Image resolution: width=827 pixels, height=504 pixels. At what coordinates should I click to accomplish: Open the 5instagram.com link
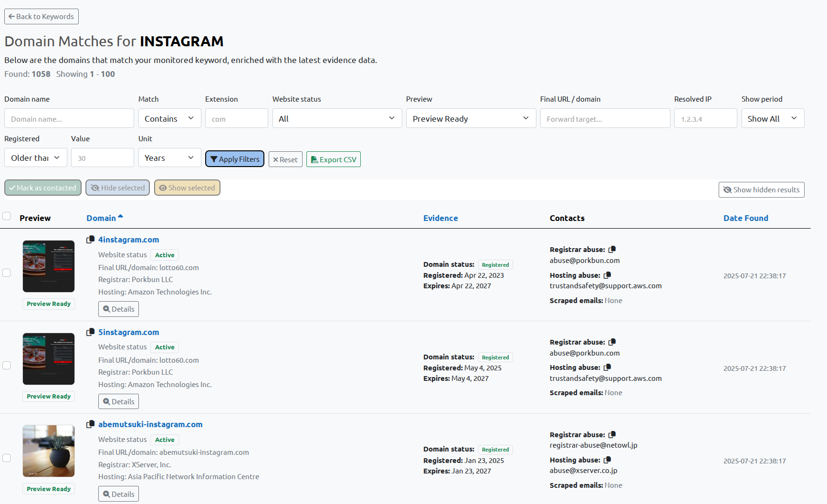(128, 332)
